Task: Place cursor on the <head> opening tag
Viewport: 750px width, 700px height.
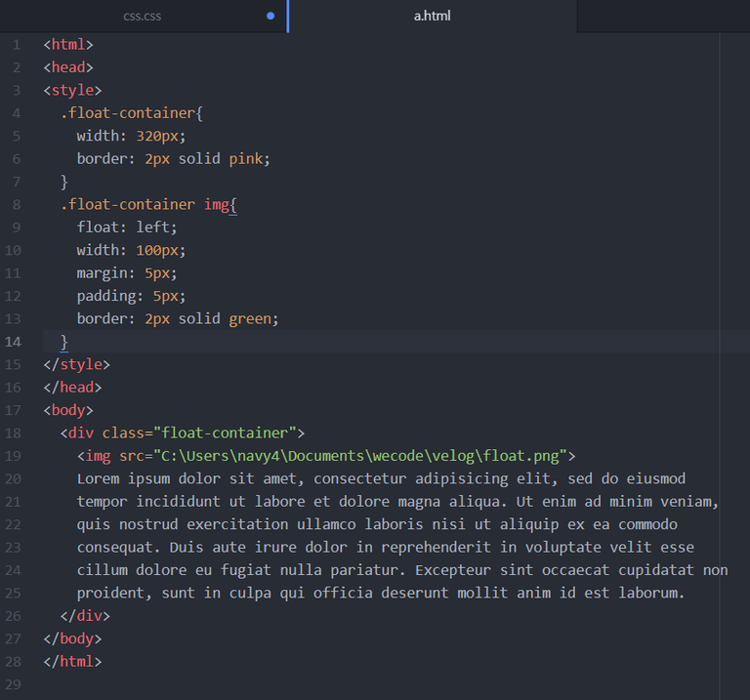Action: 68,67
